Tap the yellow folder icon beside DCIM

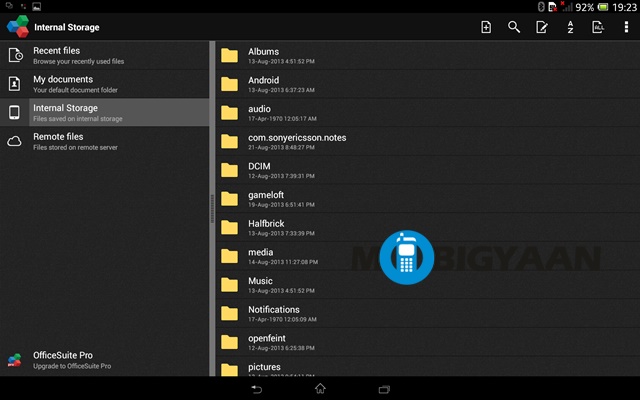(229, 170)
